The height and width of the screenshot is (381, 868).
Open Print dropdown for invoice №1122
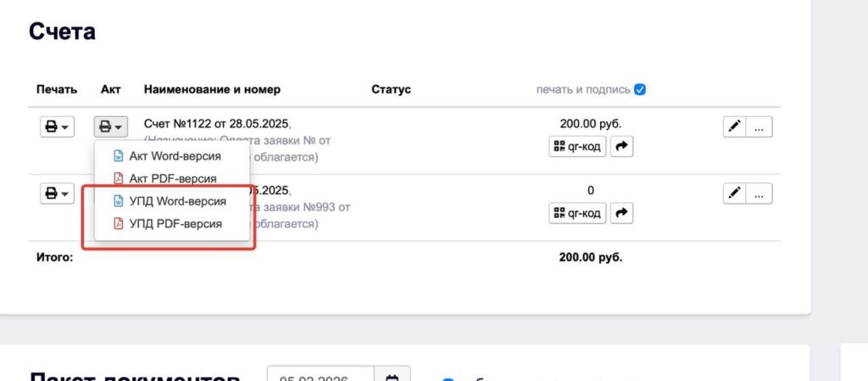pyautogui.click(x=56, y=126)
